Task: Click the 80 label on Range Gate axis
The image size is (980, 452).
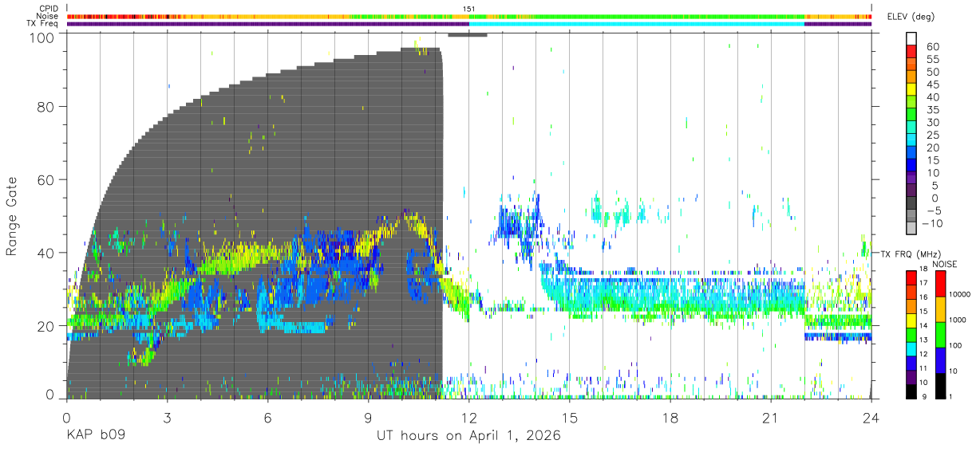Action: pyautogui.click(x=47, y=107)
